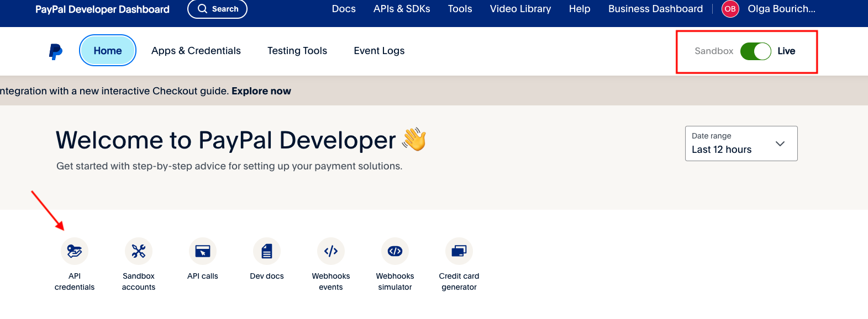Open the Video Library link

tap(520, 9)
